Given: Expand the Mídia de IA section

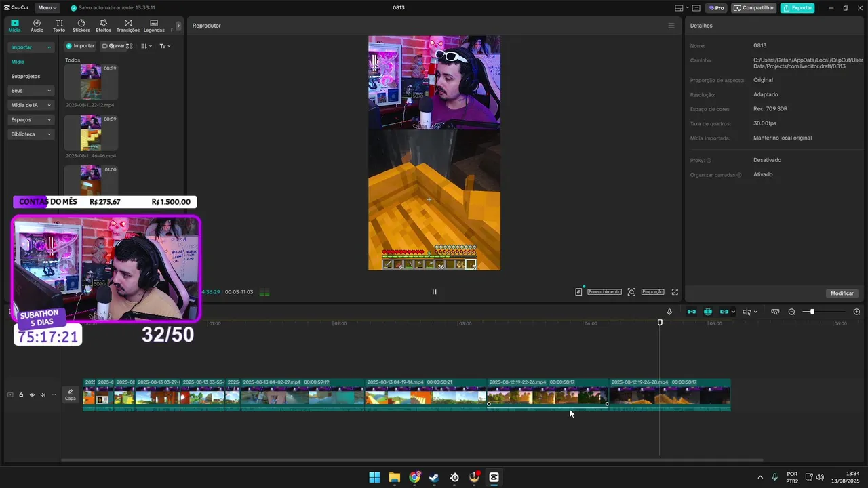Looking at the screenshot, I should (x=31, y=105).
